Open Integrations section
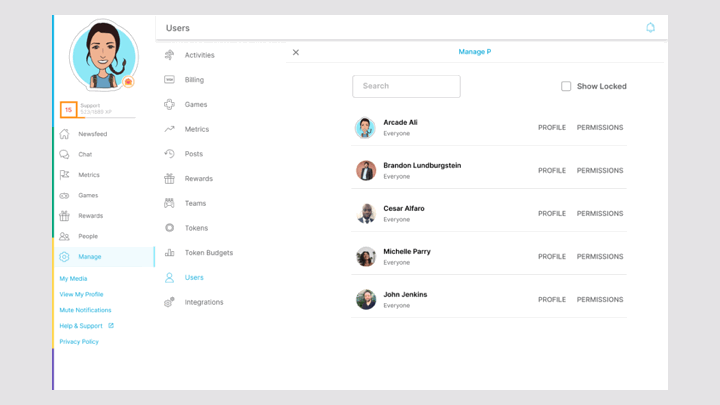Viewport: 720px width, 405px height. (204, 302)
